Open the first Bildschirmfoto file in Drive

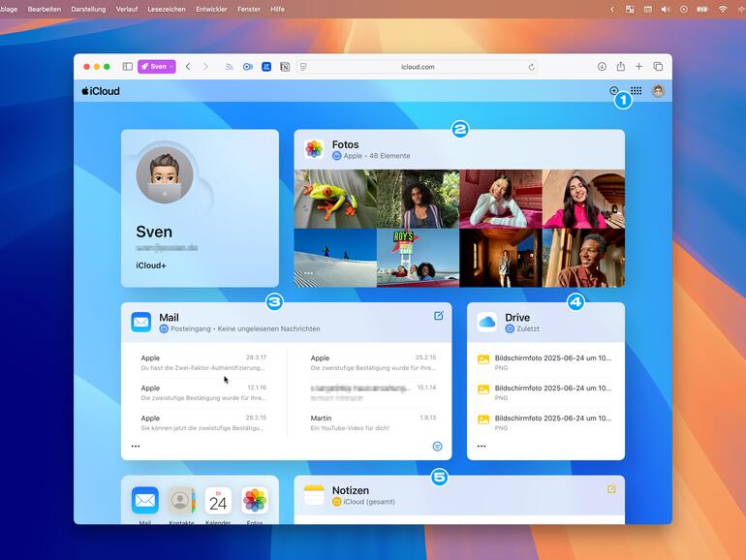point(545,362)
